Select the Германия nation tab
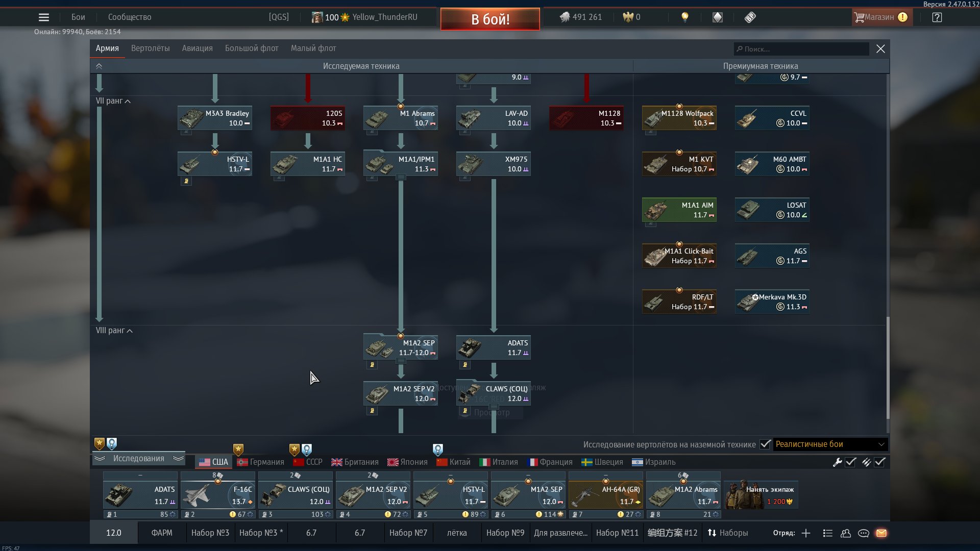 pyautogui.click(x=260, y=462)
